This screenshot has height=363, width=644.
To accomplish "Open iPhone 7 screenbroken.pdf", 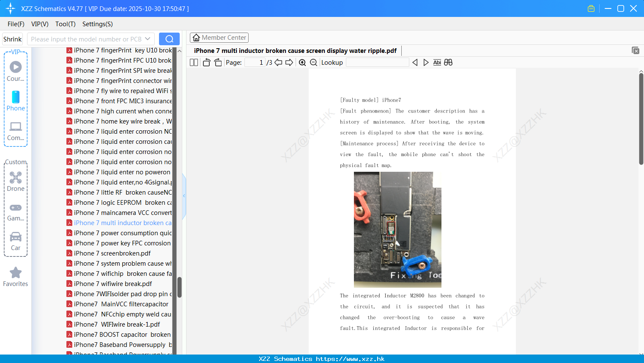I will [109, 253].
